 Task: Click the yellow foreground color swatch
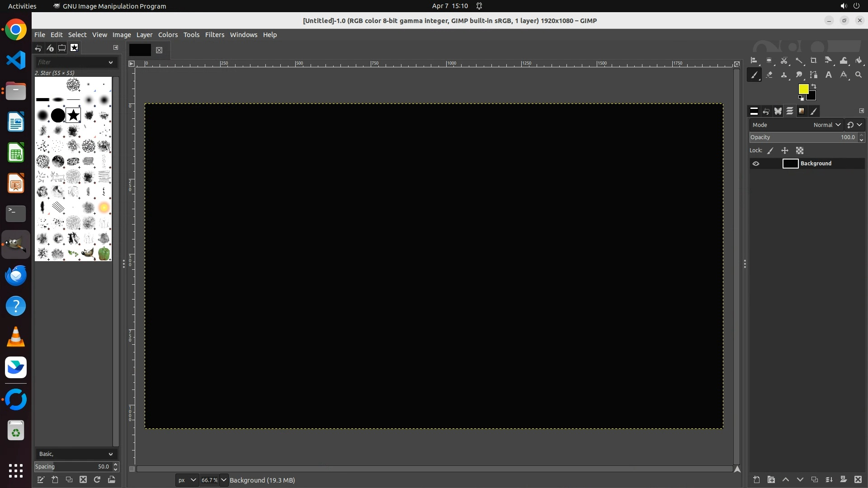click(803, 89)
